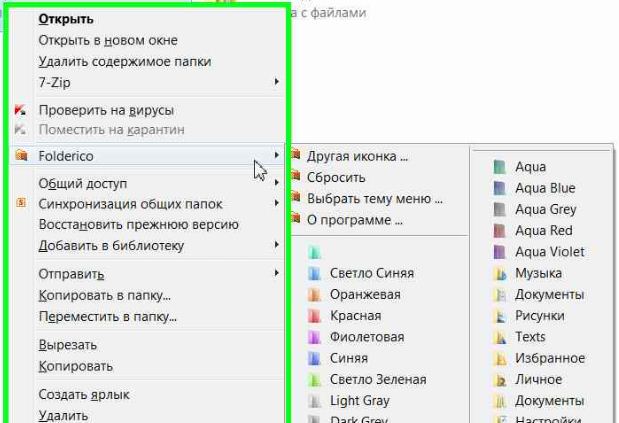Pick the Light Gray folder icon
Viewport: 619px width, 423px height.
(x=315, y=401)
